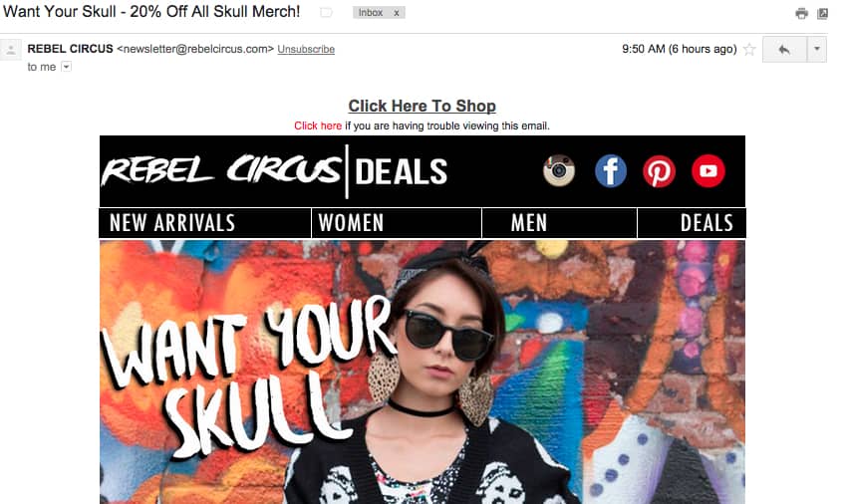Viewport: 848px width, 504px height.
Task: Unsubscribe from the Rebel Circus newsletter
Action: point(306,49)
